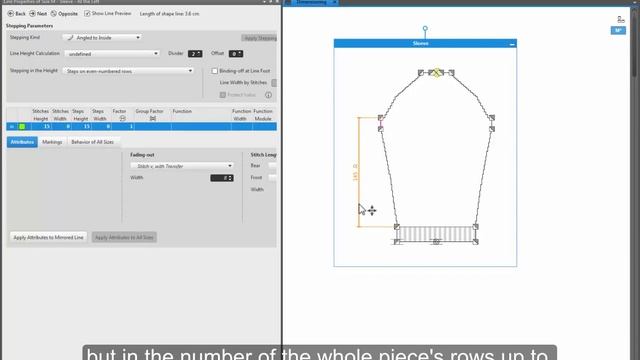The image size is (640, 360).
Task: Select lower right armhole point of sleeve
Action: 492,129
